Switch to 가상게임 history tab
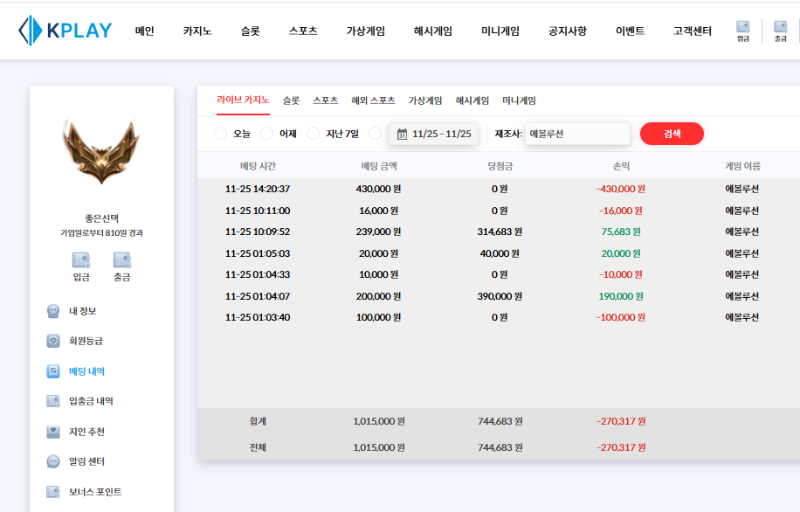Screen dimensions: 800x512 pyautogui.click(x=425, y=100)
